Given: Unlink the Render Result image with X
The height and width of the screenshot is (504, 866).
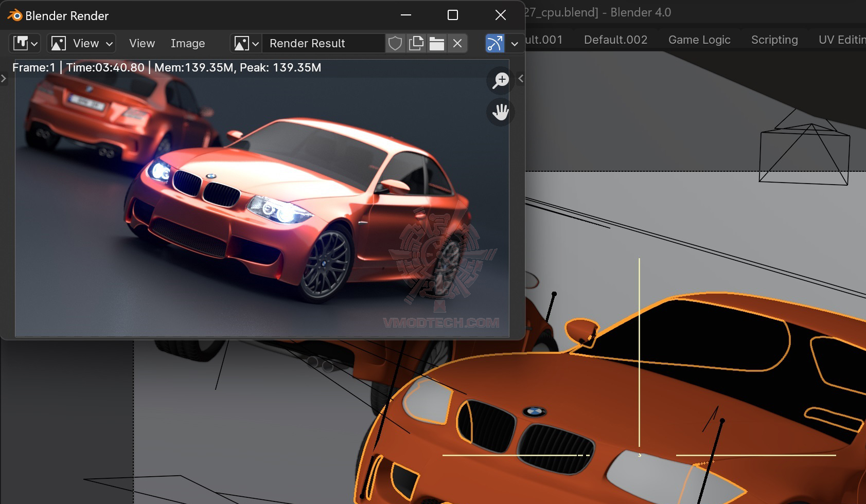Looking at the screenshot, I should (457, 43).
